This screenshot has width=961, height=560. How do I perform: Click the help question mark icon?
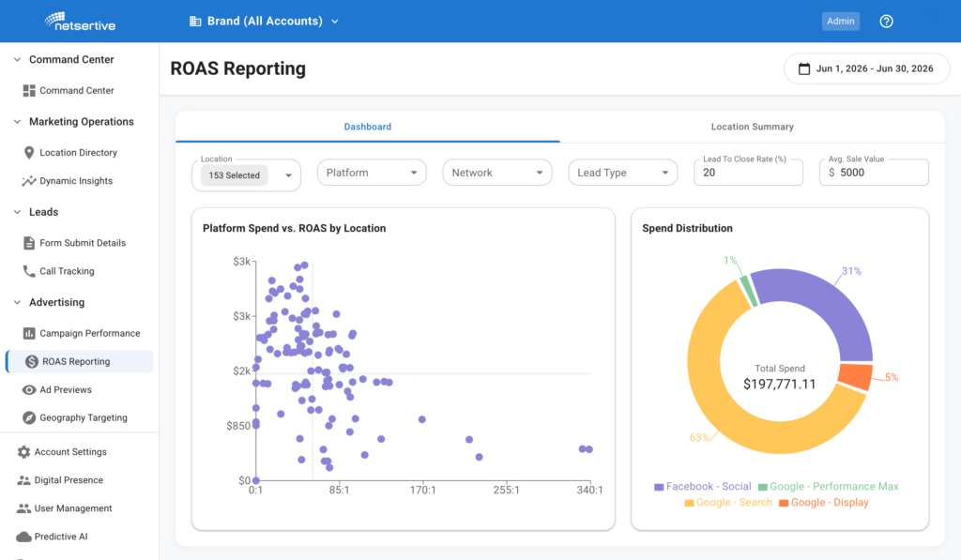click(x=886, y=22)
